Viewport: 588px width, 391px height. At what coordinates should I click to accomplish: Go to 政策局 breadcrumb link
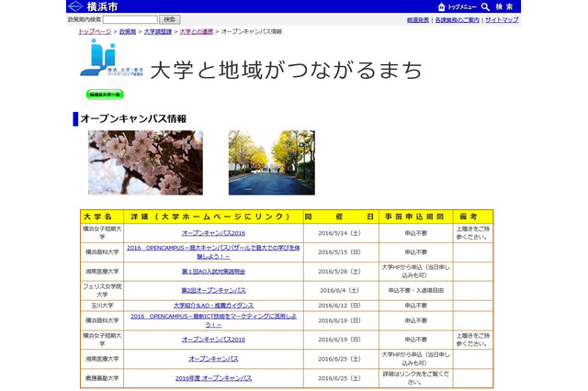coord(128,31)
